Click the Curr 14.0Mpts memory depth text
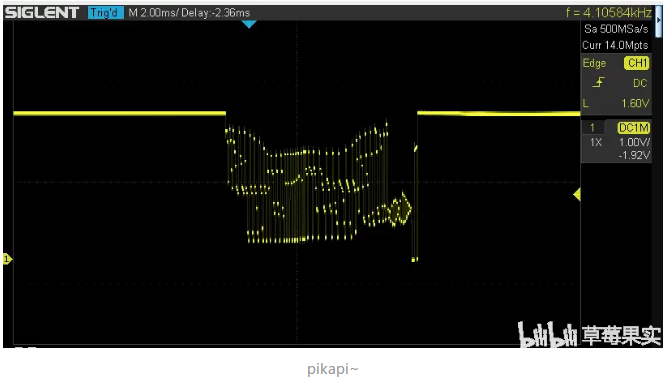The width and height of the screenshot is (663, 378). (615, 45)
